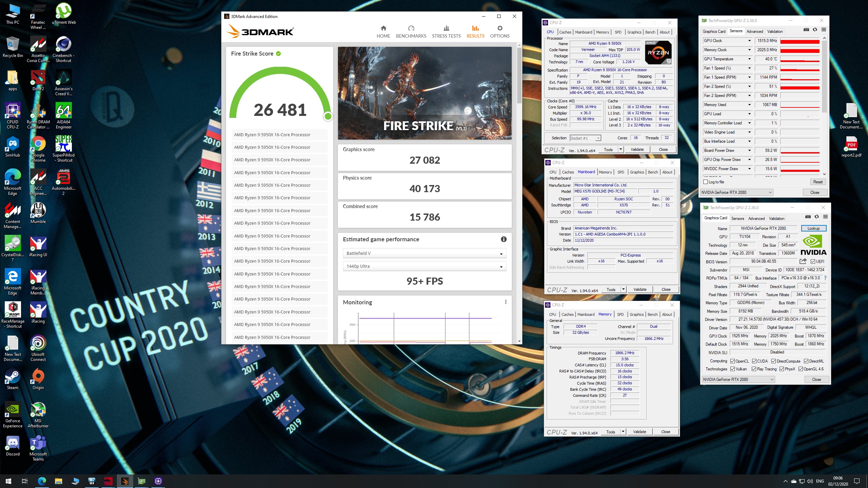
Task: Click 3DMark vertical scrollbar thumb
Action: [519, 75]
